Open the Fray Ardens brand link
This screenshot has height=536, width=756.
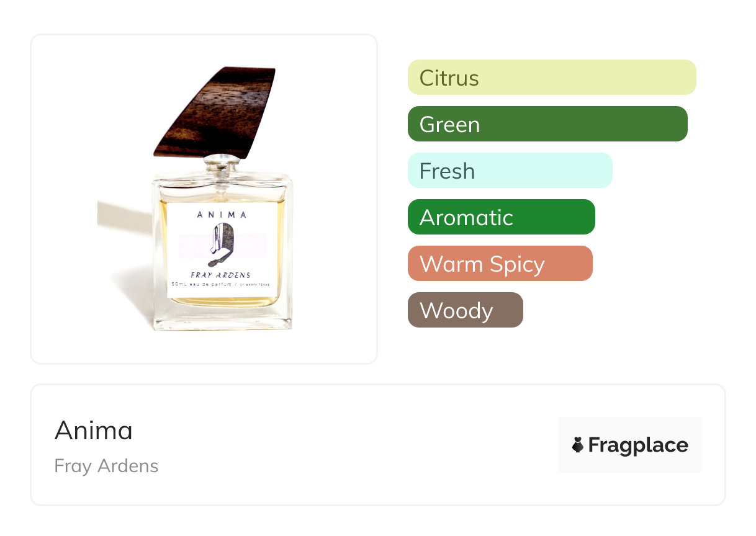106,466
